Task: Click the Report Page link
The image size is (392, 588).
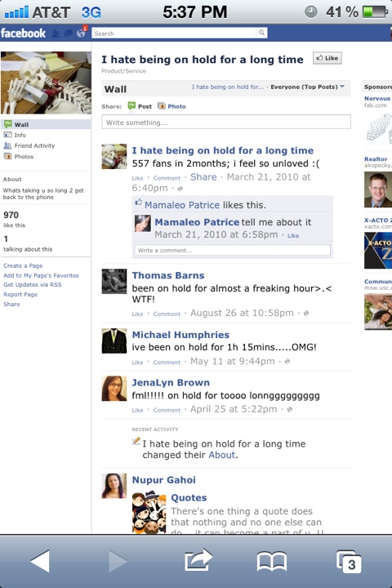Action: pyautogui.click(x=20, y=294)
